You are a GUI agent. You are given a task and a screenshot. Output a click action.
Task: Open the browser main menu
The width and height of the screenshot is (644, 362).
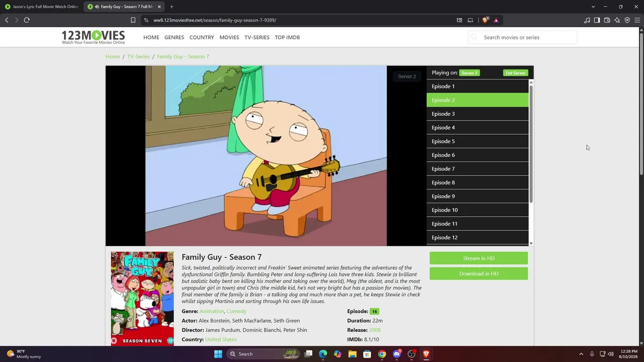637,20
